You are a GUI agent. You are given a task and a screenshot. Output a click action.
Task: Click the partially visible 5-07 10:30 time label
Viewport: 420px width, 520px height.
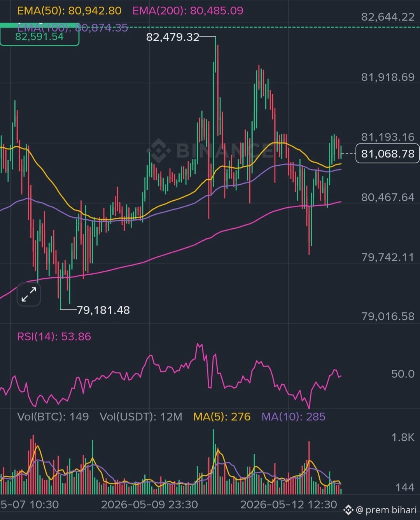[30, 505]
